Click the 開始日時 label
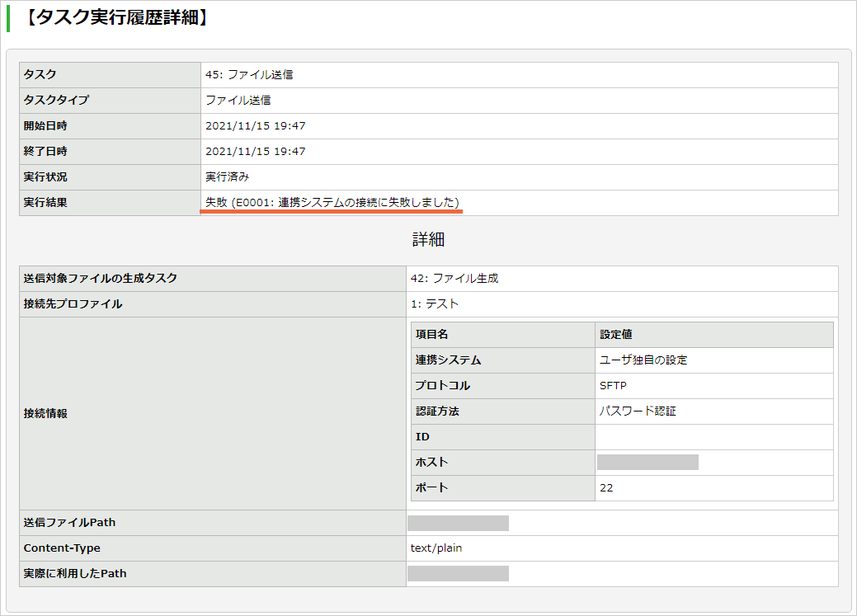Image resolution: width=857 pixels, height=616 pixels. [x=45, y=125]
